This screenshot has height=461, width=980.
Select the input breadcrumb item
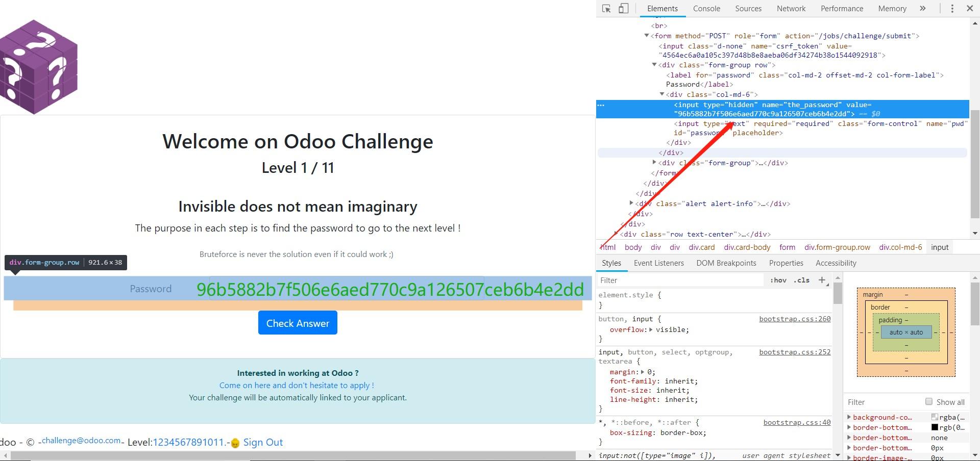(940, 247)
